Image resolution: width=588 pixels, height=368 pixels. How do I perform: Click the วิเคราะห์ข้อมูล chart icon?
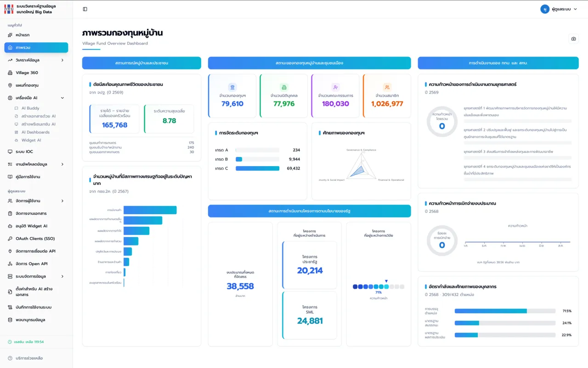[10, 60]
